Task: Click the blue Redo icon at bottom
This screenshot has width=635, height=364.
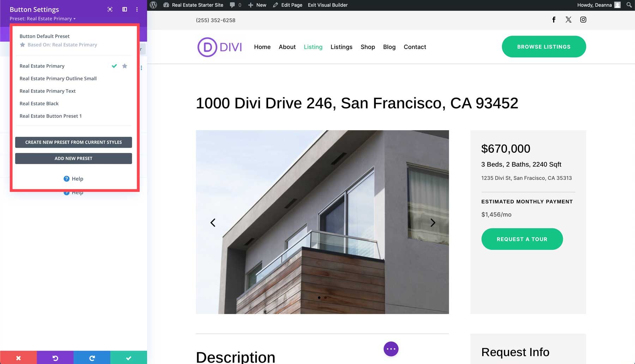Action: (92, 358)
